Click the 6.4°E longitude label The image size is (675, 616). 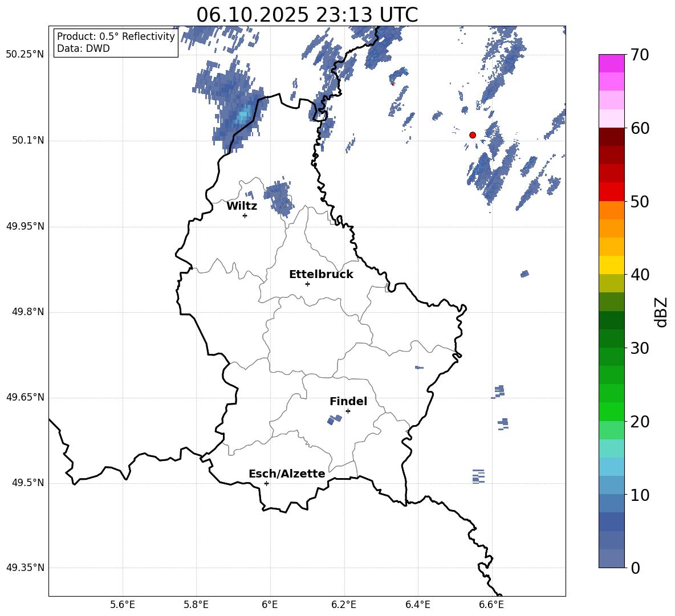(417, 605)
